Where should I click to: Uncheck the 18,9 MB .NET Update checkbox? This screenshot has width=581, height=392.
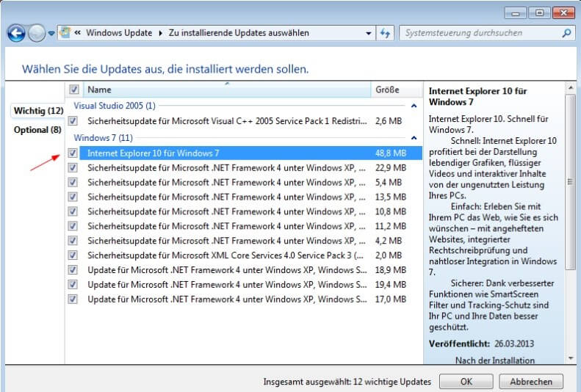click(73, 270)
